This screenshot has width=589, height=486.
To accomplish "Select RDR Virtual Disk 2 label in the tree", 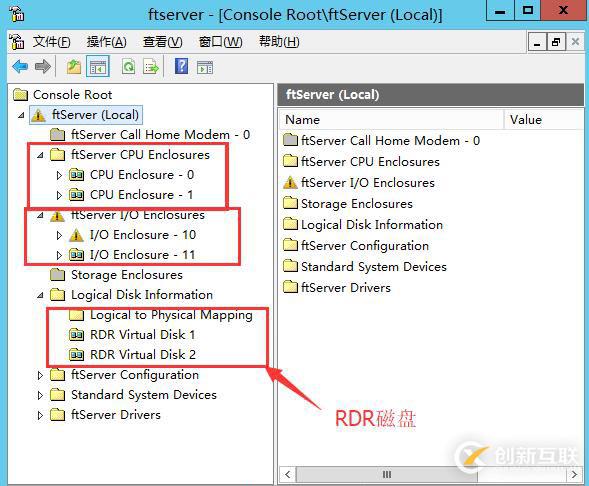I will [x=143, y=354].
